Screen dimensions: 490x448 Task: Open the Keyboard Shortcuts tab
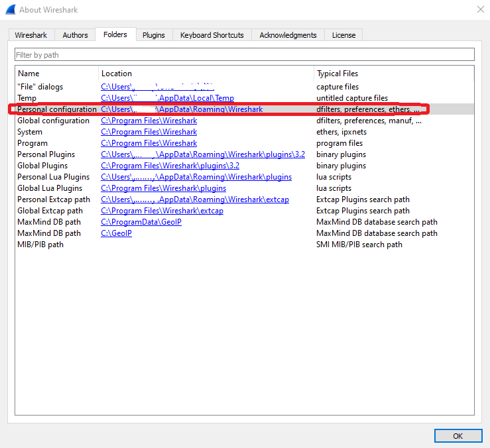click(x=212, y=35)
